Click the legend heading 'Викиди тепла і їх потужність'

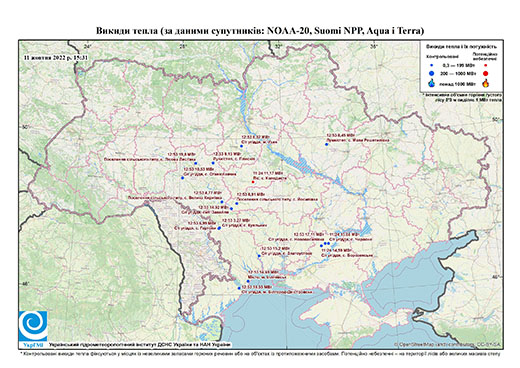coord(461,47)
